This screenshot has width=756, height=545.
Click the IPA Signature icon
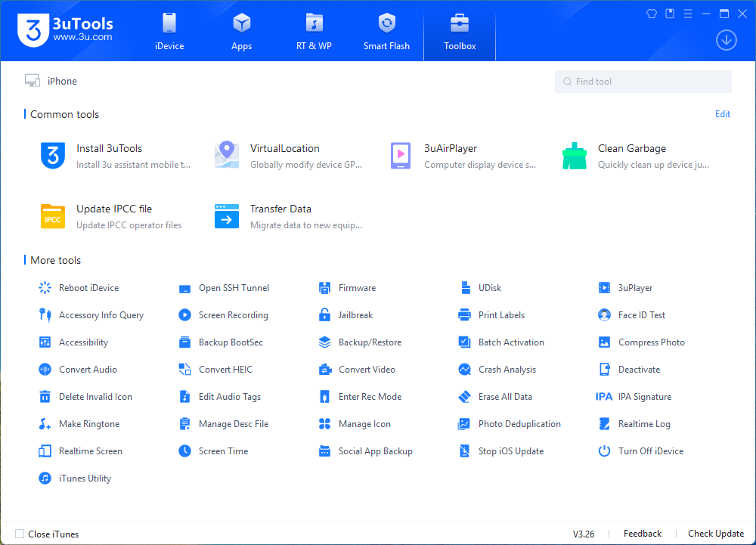click(604, 397)
